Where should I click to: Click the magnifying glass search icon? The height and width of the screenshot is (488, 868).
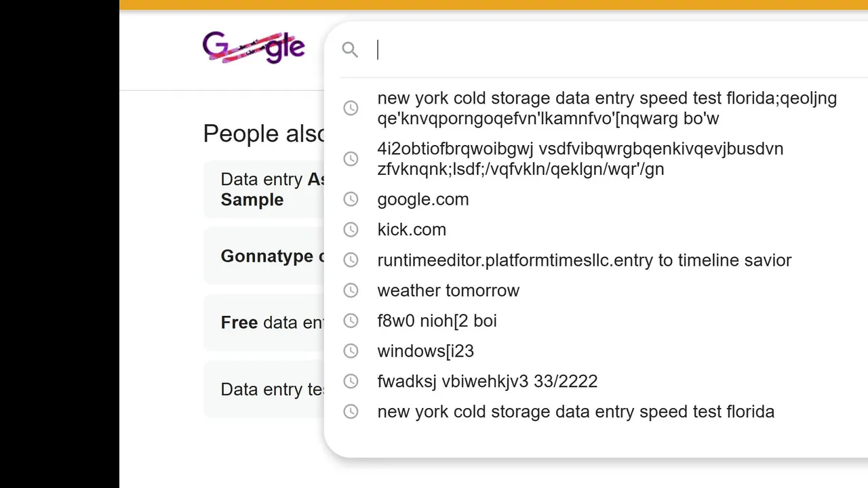click(350, 49)
